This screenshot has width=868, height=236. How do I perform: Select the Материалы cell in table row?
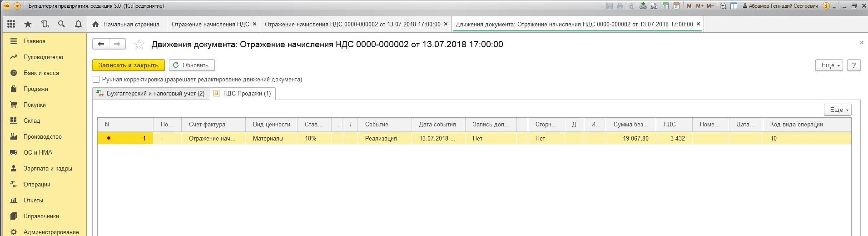268,138
